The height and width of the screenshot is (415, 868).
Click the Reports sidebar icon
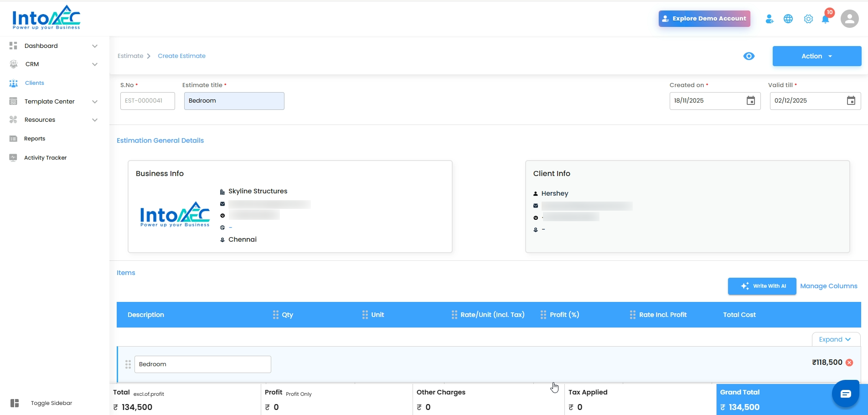[13, 139]
